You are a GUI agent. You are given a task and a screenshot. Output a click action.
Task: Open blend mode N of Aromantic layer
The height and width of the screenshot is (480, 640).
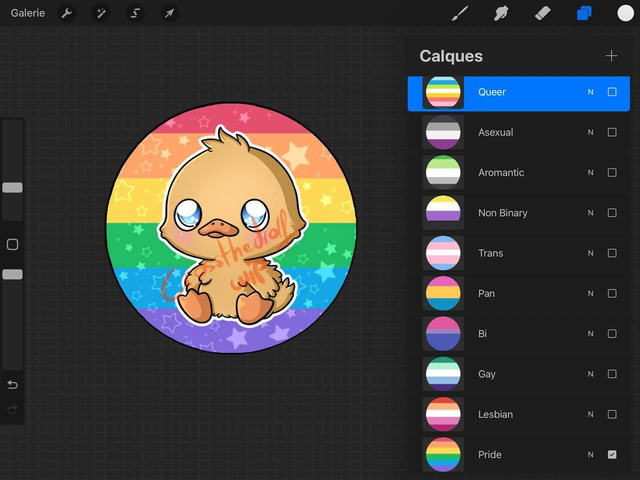coord(590,173)
